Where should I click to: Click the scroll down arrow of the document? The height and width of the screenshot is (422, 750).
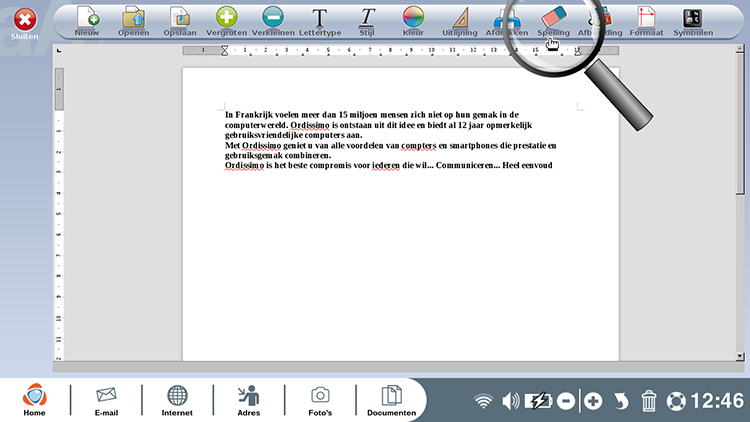point(740,356)
